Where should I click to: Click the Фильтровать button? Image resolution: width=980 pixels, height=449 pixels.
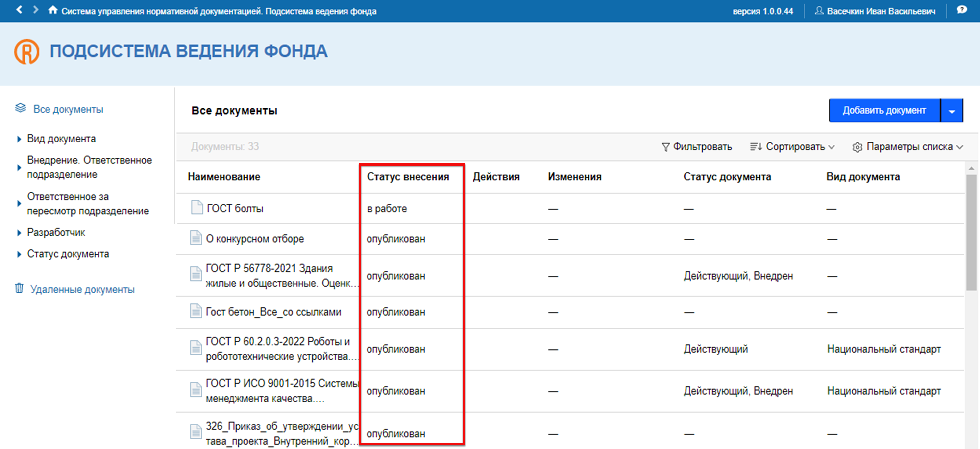pyautogui.click(x=697, y=147)
